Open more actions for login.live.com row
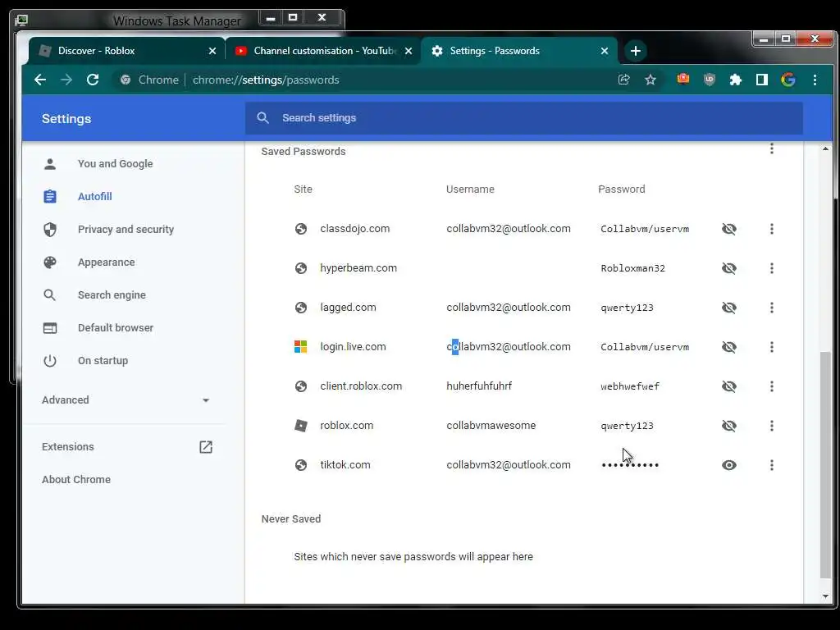Viewport: 840px width, 630px height. (771, 347)
